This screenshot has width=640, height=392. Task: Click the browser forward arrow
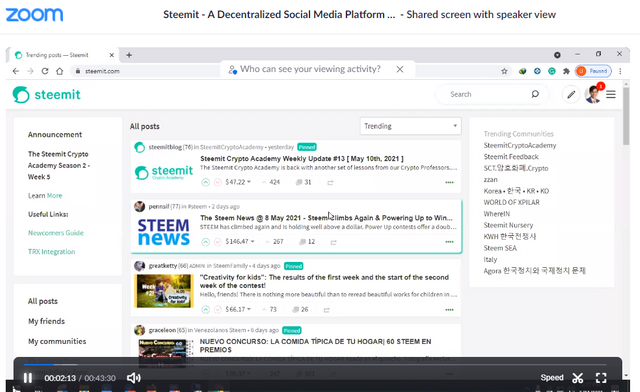(30, 71)
